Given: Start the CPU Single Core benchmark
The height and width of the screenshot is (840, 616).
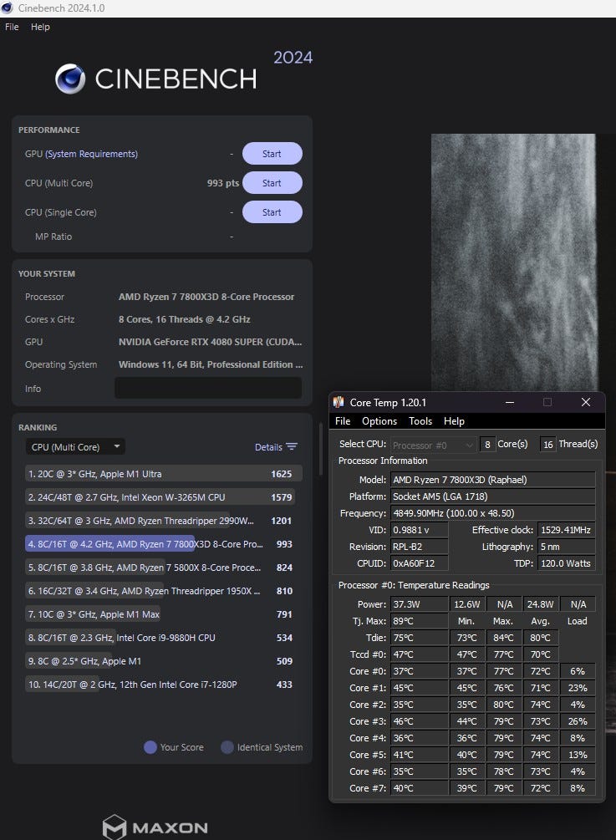Looking at the screenshot, I should coord(272,212).
